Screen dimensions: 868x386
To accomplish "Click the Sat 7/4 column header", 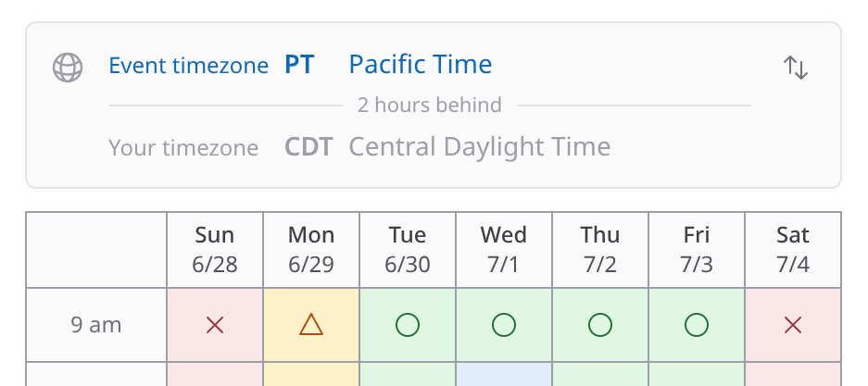I will coord(793,250).
